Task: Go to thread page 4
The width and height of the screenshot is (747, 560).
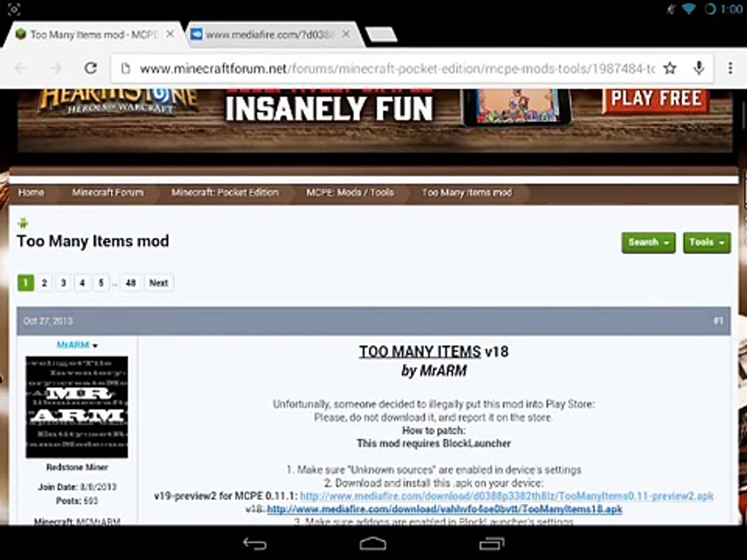Action: pos(82,283)
